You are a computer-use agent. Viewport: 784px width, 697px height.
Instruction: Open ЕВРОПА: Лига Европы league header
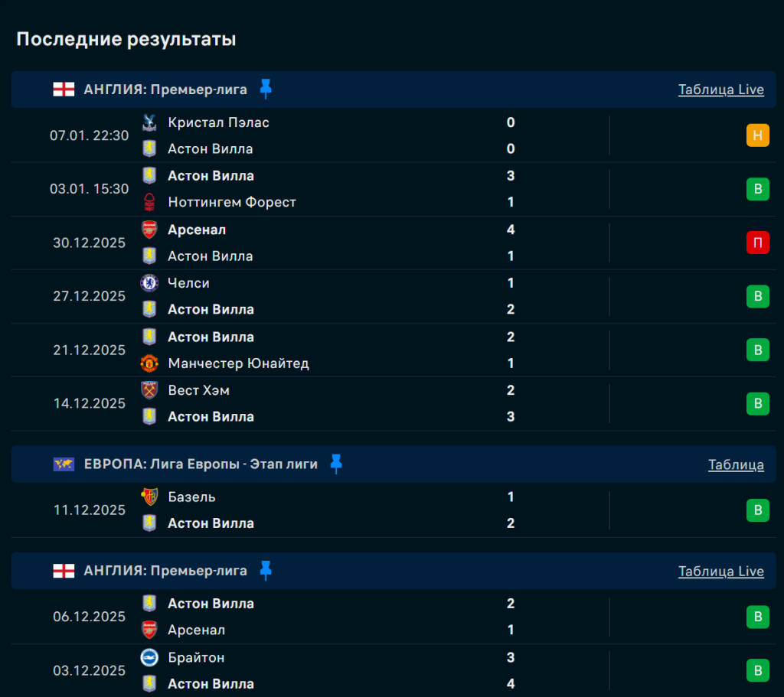201,464
